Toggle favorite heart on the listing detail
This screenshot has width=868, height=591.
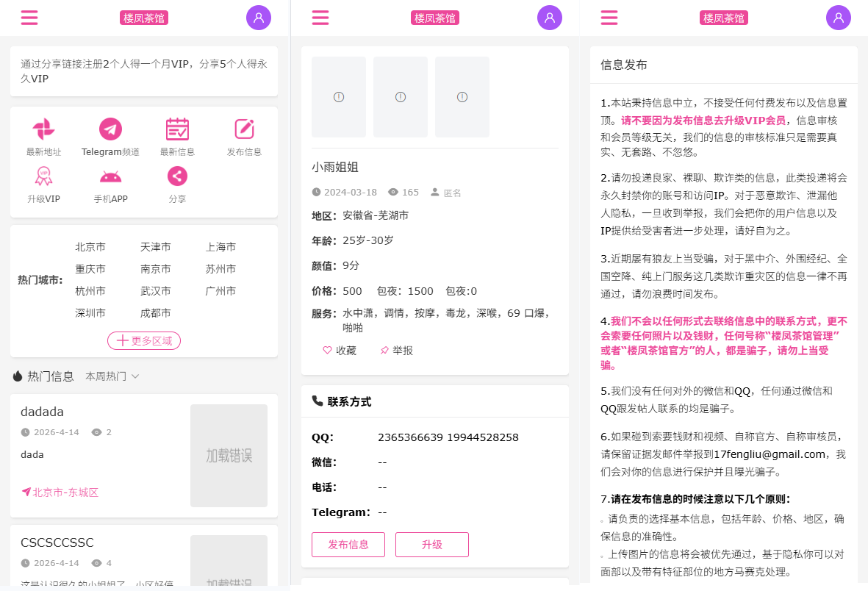[x=326, y=351]
